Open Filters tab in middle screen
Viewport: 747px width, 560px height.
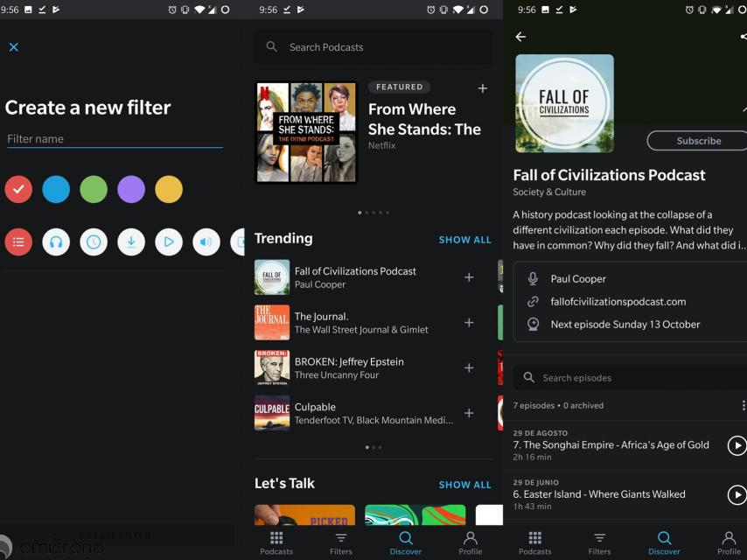coord(341,542)
